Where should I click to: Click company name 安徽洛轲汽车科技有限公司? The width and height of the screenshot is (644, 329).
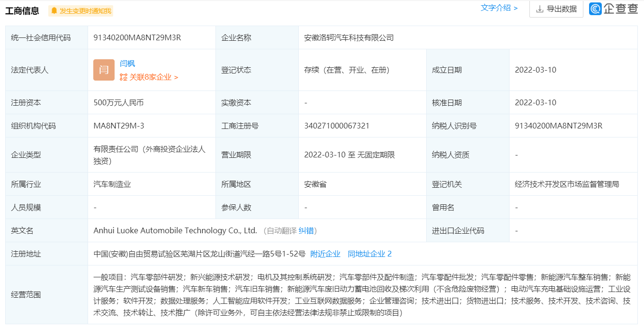[349, 37]
